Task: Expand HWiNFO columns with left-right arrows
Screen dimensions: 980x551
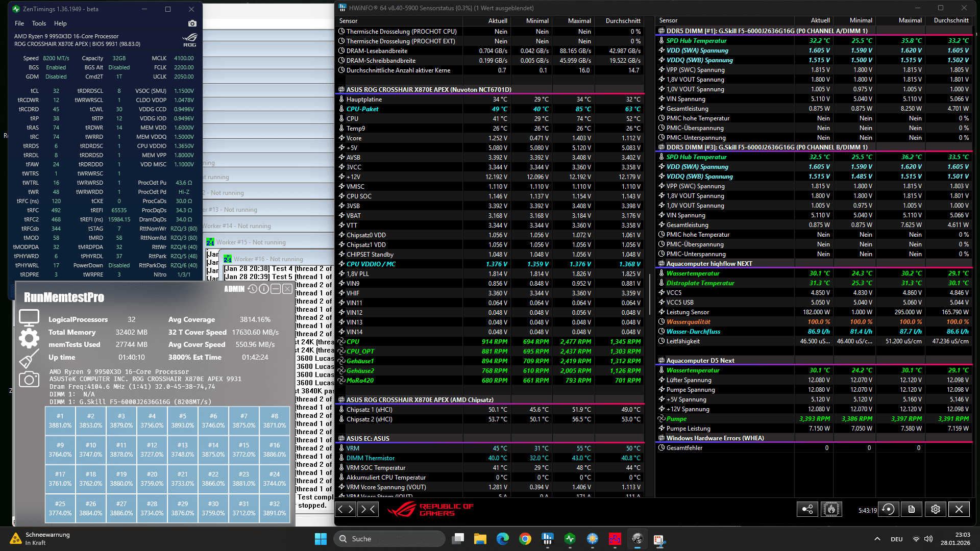Action: pyautogui.click(x=346, y=509)
